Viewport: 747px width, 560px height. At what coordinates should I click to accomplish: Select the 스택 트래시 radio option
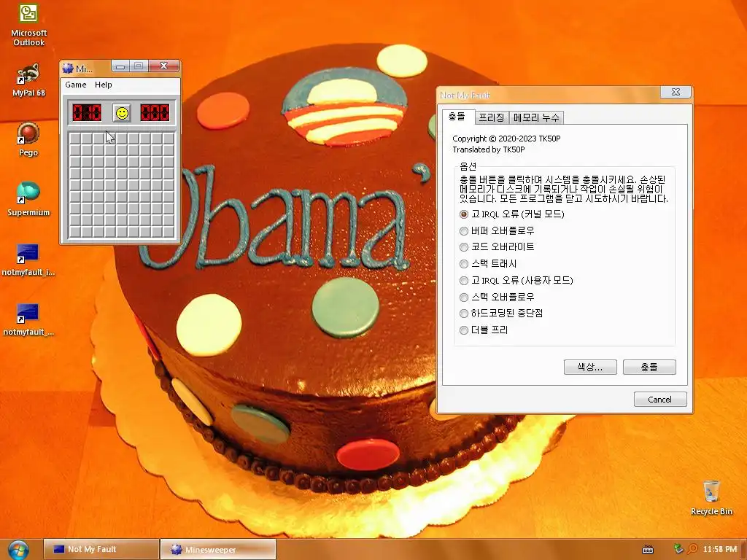[463, 264]
